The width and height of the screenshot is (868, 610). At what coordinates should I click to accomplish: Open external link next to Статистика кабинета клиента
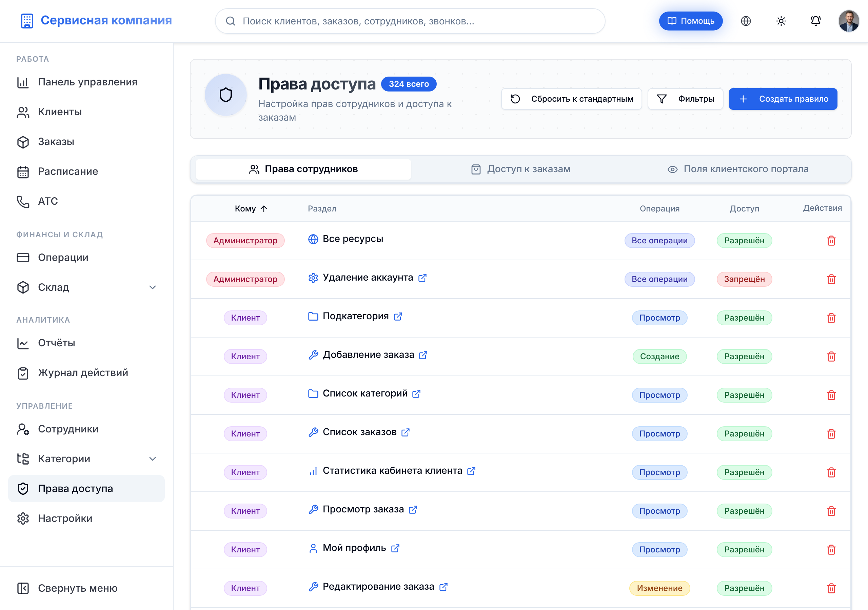coord(471,471)
